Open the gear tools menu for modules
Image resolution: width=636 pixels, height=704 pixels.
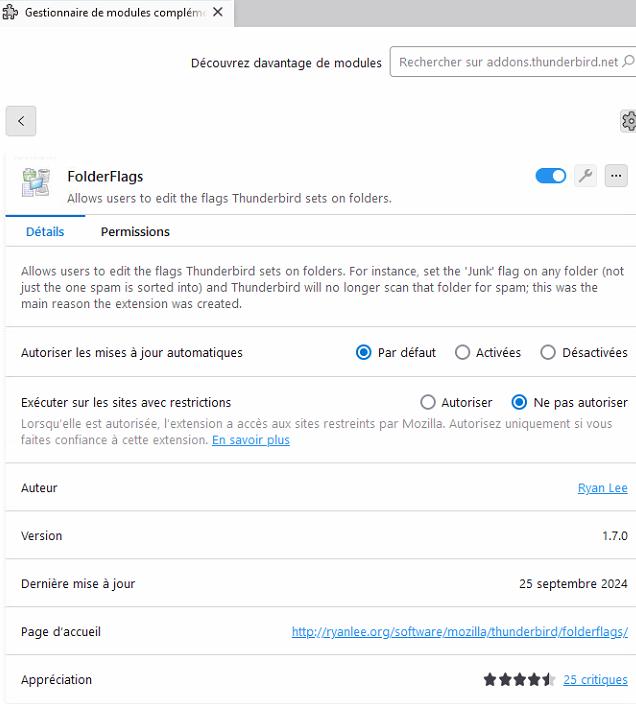pyautogui.click(x=628, y=121)
